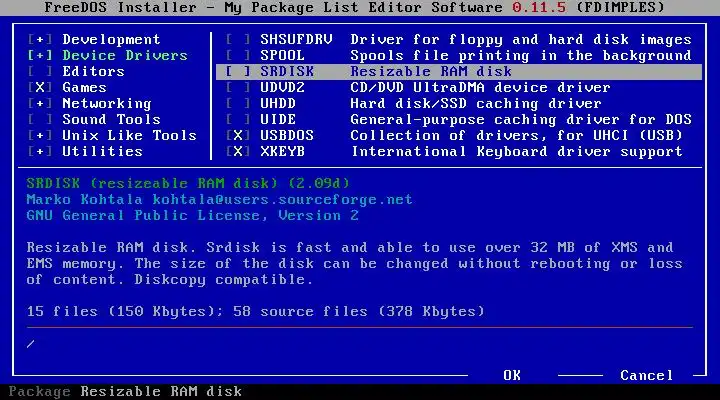Select the highlighted SRDISK package name
Image resolution: width=720 pixels, height=400 pixels.
tap(287, 72)
